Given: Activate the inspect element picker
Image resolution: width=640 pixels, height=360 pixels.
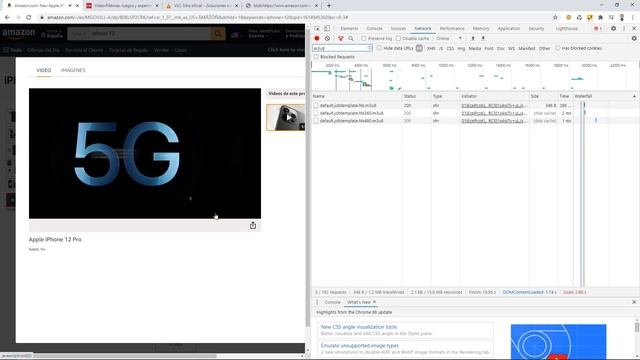Looking at the screenshot, I should click(317, 28).
